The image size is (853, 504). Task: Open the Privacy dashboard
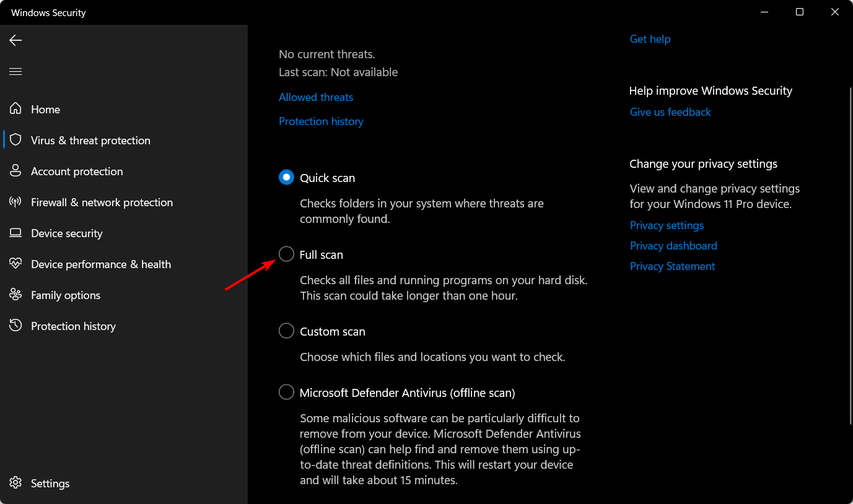point(673,245)
